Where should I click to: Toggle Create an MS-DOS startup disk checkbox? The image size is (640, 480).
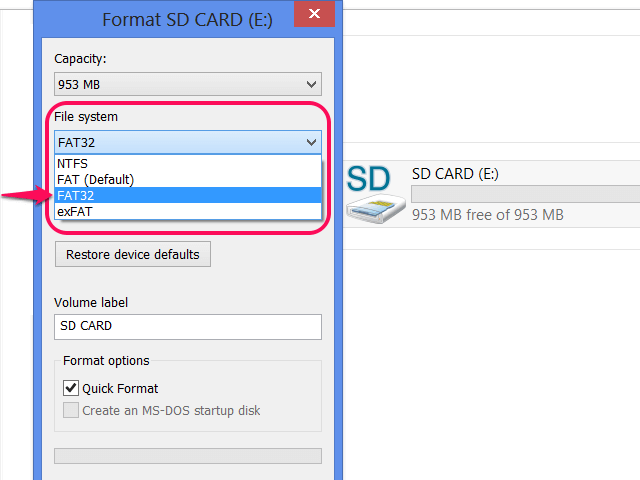point(71,410)
